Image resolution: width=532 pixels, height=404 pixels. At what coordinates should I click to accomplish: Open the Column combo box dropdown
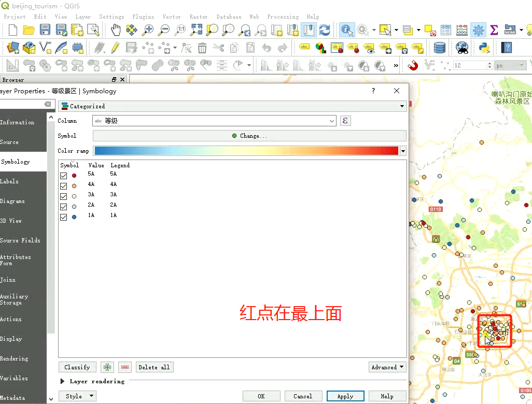tap(332, 120)
